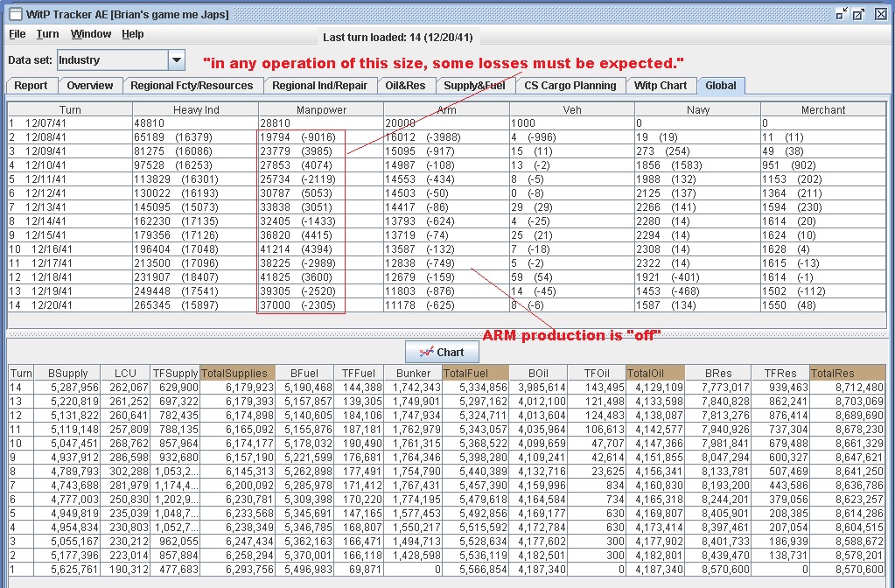Screen dimensions: 895x588
Task: Click the Industry data set combo box
Action: pyautogui.click(x=121, y=60)
